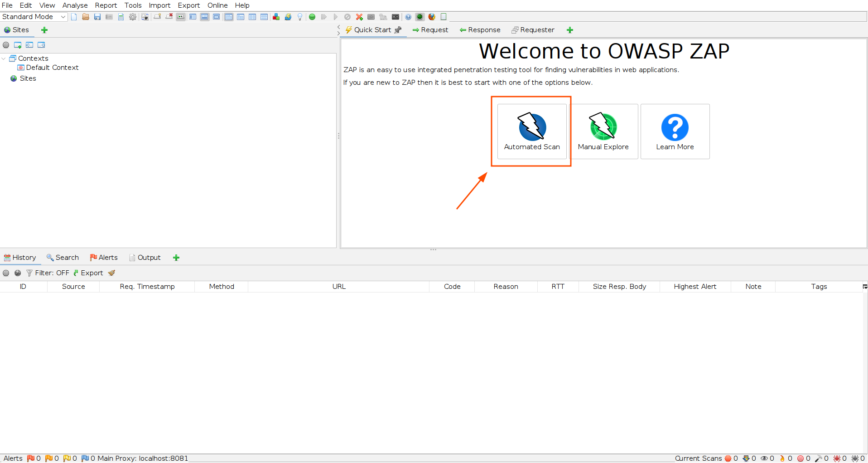Click the Export button in History toolbar
The width and height of the screenshot is (868, 463).
pos(88,273)
